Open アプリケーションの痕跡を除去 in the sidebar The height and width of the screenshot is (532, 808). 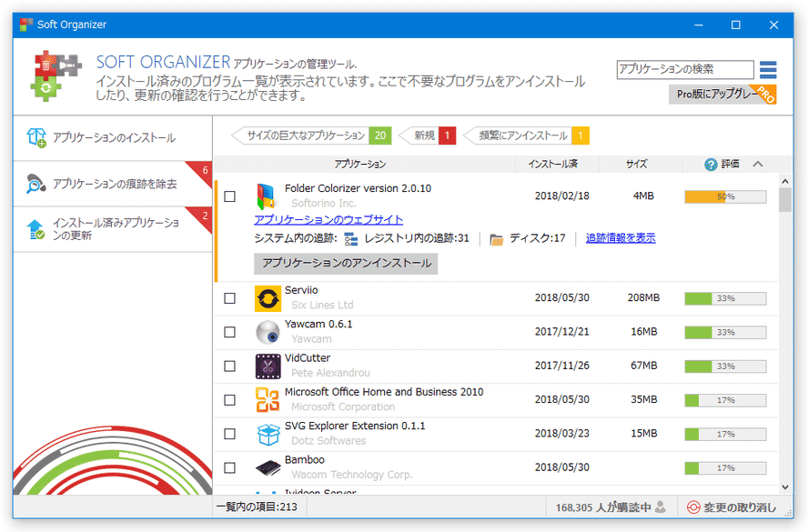point(112,184)
